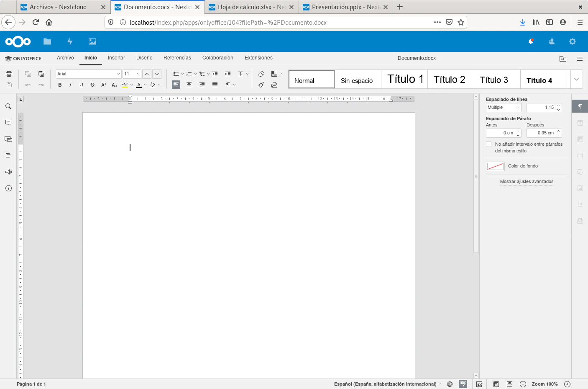Screen dimensions: 588x389
Task: Apply strikethrough formatting
Action: 92,85
